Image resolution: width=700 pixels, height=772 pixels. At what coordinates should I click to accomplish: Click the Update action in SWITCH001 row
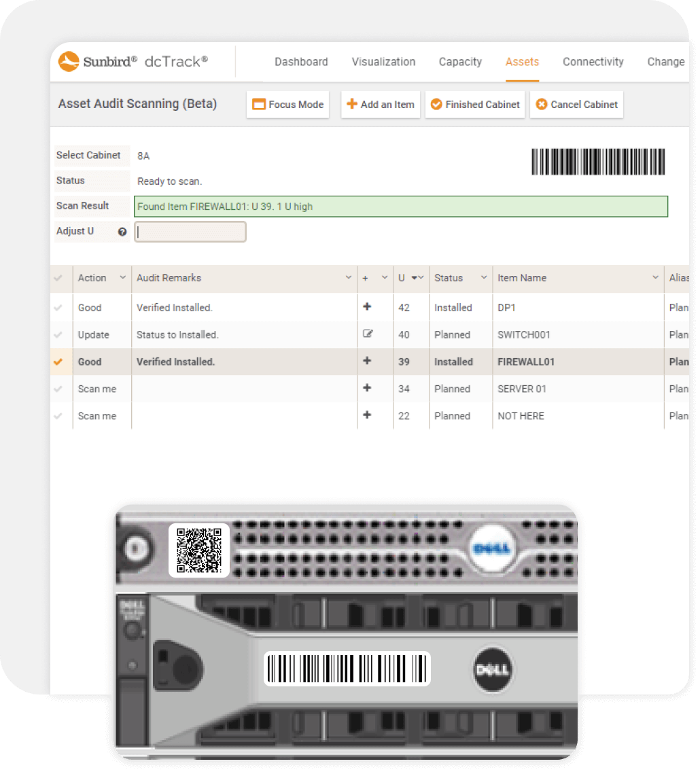(94, 335)
